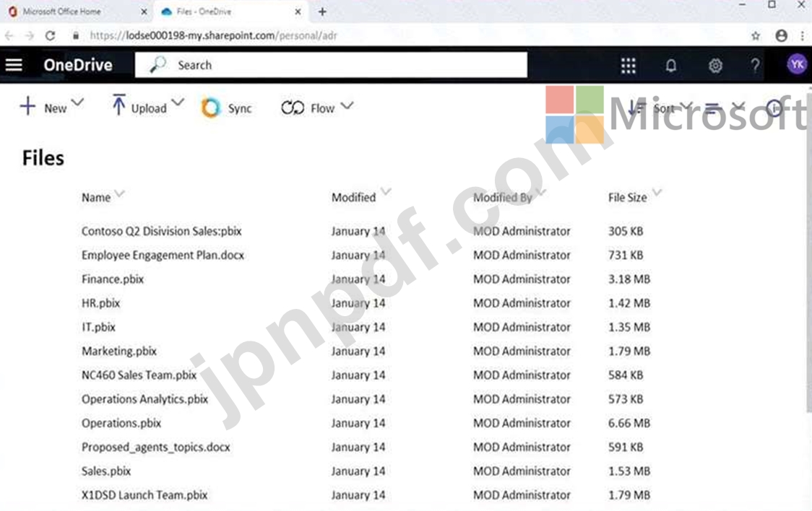Expand the Flow dropdown chevron
This screenshot has width=812, height=511.
[347, 105]
